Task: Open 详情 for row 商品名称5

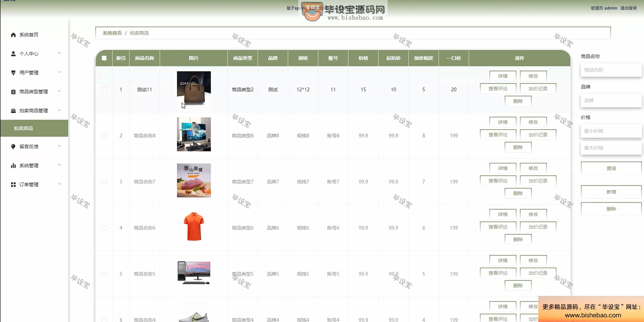Action: click(x=502, y=260)
